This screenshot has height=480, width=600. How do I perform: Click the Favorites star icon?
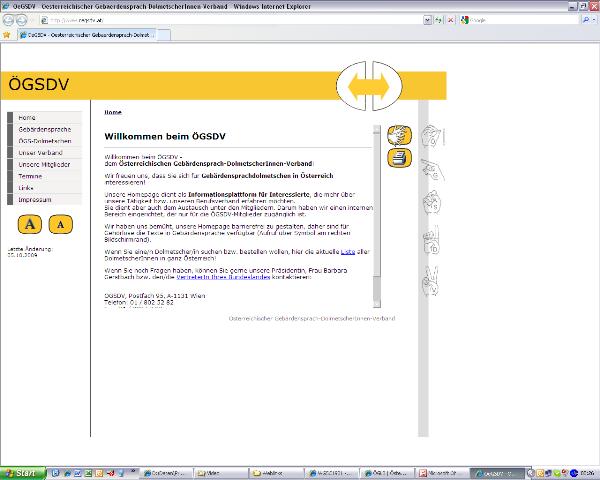tap(7, 34)
